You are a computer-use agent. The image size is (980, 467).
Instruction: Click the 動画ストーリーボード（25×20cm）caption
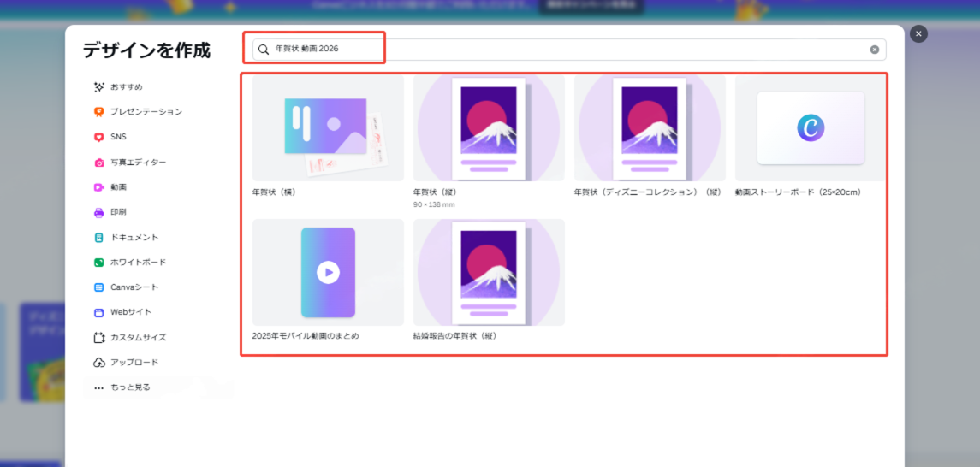(x=799, y=192)
